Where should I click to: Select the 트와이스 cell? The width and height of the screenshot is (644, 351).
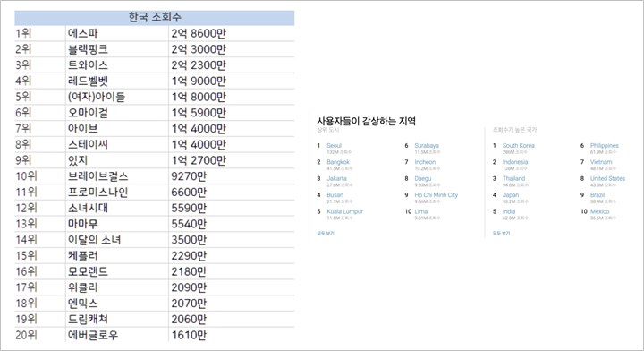[x=117, y=65]
